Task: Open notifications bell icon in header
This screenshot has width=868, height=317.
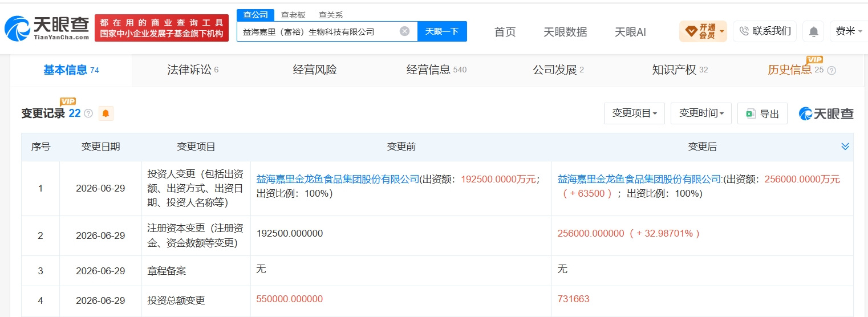Action: [x=813, y=31]
